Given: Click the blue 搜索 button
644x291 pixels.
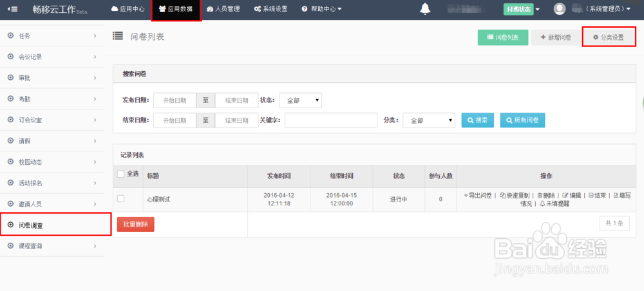Looking at the screenshot, I should click(478, 120).
